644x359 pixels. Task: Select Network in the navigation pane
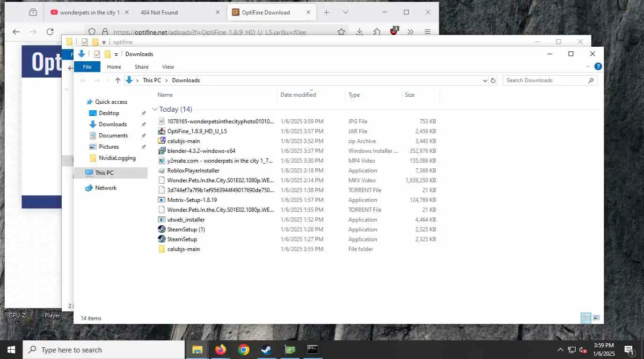tap(106, 188)
